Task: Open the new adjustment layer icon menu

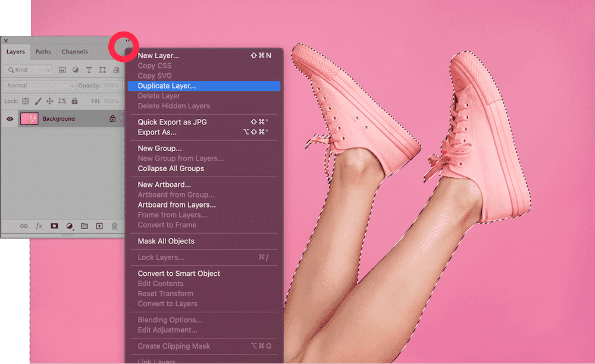Action: click(x=69, y=226)
